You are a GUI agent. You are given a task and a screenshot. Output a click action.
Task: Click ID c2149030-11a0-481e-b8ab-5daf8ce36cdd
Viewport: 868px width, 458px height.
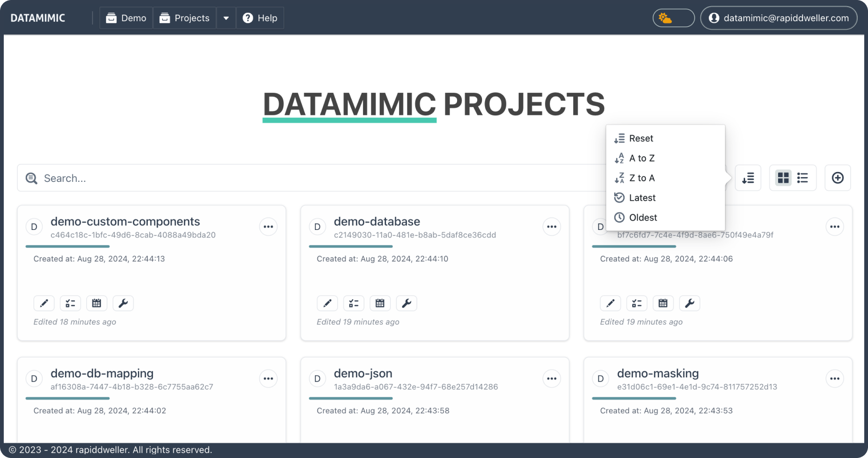point(415,235)
